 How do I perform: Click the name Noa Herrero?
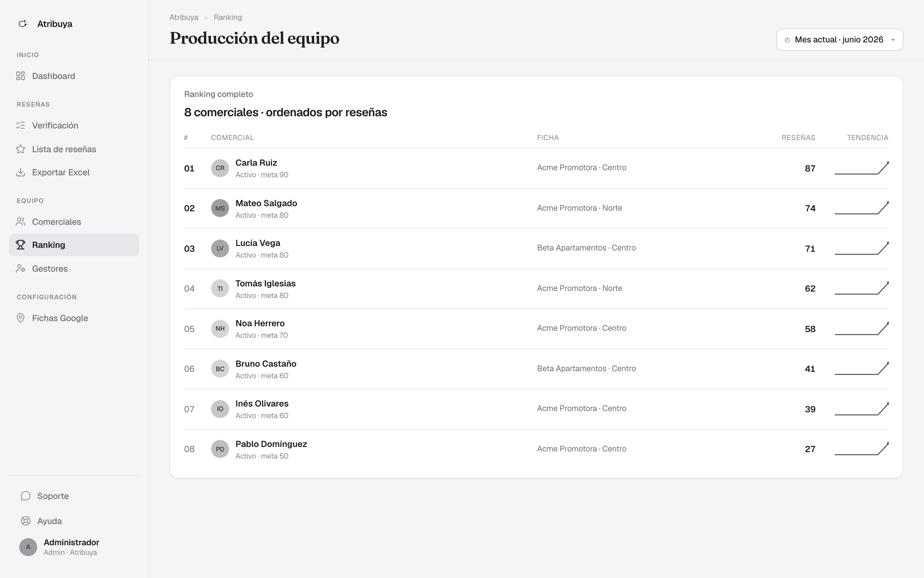point(260,323)
